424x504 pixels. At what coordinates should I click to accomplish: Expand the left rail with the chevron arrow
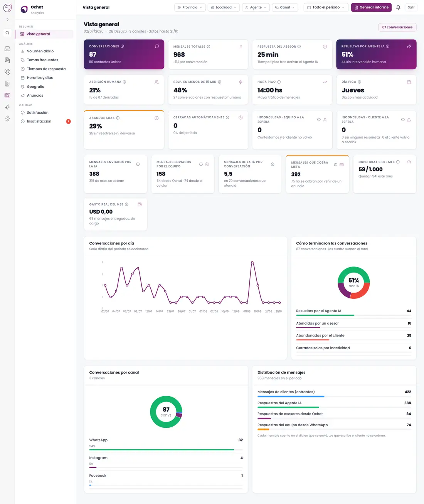7,20
